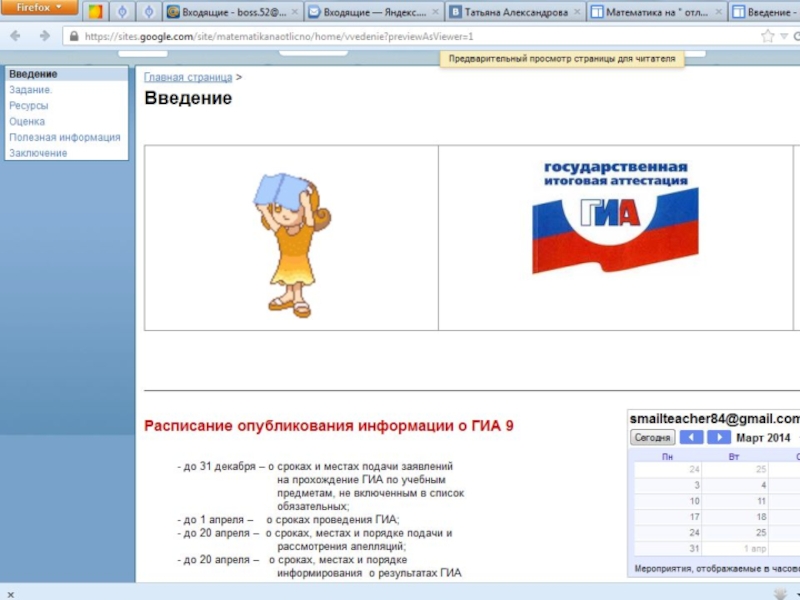Screen dimensions: 800x600
Task: Go to next month in calendar
Action: (x=719, y=437)
